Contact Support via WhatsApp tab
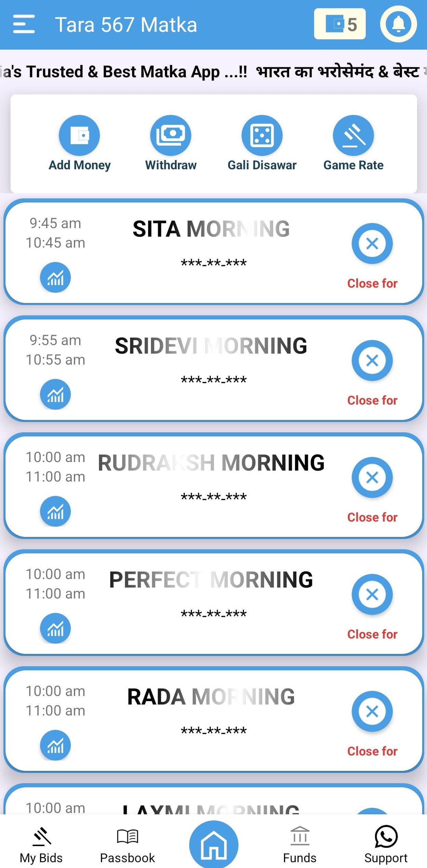 point(386,844)
